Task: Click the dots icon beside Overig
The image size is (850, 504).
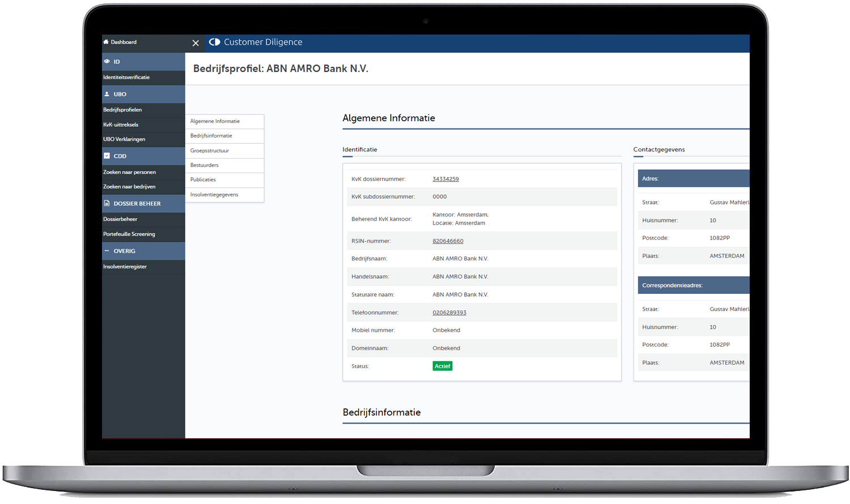Action: 107,251
